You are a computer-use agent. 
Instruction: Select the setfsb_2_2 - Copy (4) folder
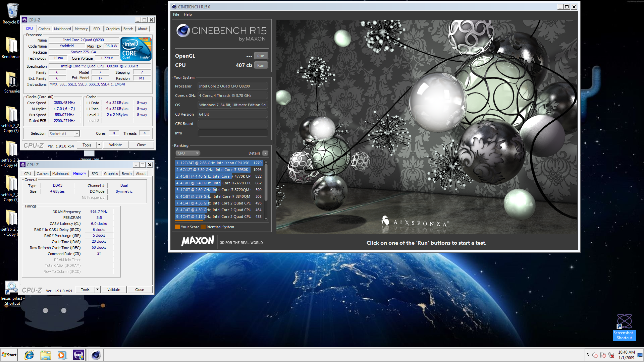(x=11, y=154)
